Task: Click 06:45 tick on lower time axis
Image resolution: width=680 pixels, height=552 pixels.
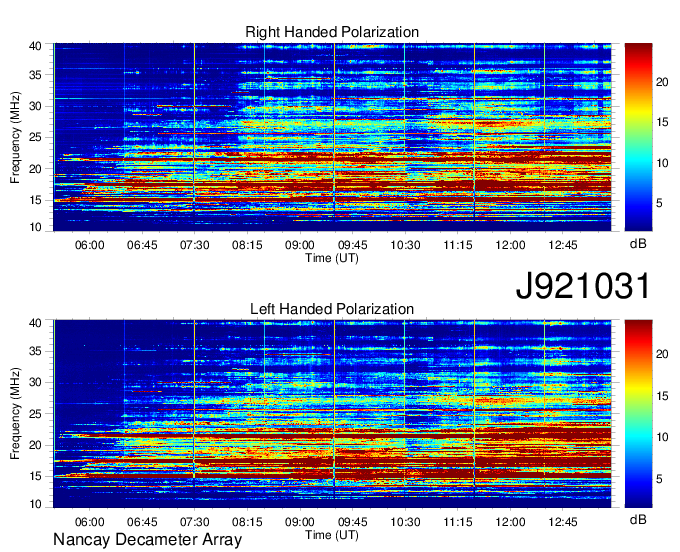Action: click(x=142, y=522)
